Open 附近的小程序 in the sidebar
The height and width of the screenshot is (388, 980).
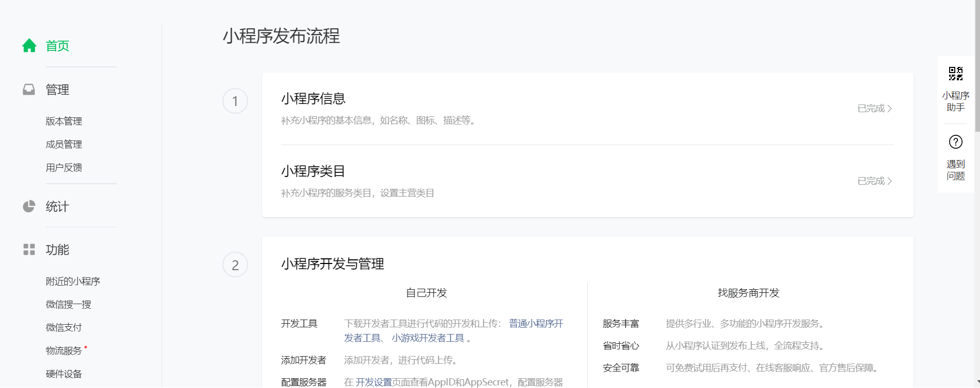[73, 281]
